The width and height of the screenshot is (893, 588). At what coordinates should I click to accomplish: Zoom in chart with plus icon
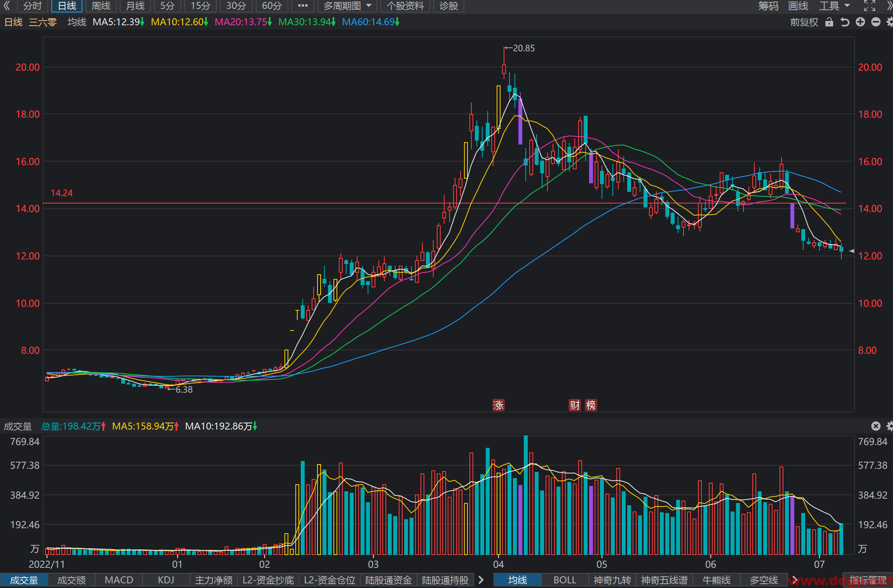pyautogui.click(x=860, y=22)
